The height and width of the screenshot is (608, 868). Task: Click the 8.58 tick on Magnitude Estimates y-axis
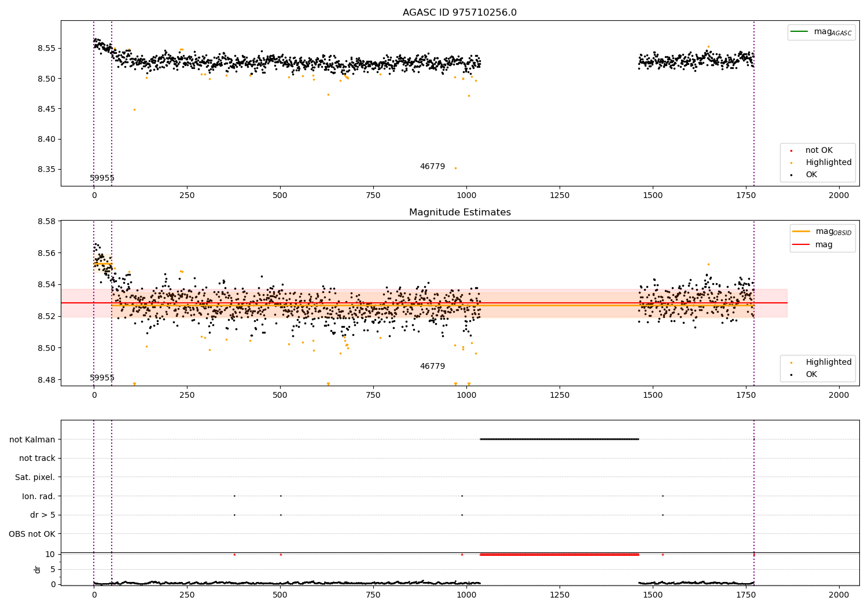point(46,222)
